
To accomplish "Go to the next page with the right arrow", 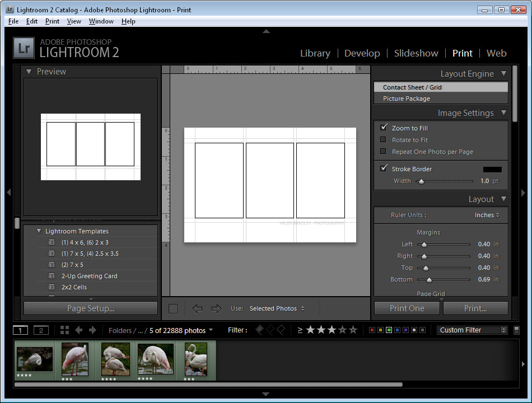I will (217, 308).
